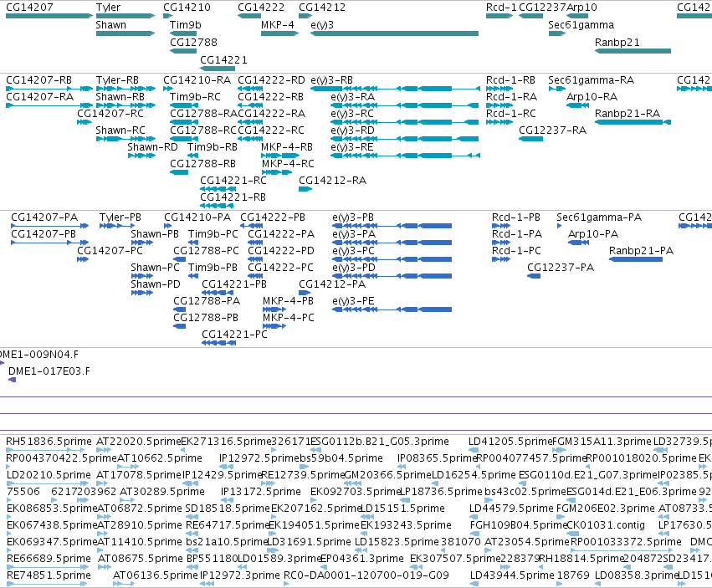Select the e(y)3-PE protein label
Screen dimensions: 712x588
pyautogui.click(x=353, y=301)
